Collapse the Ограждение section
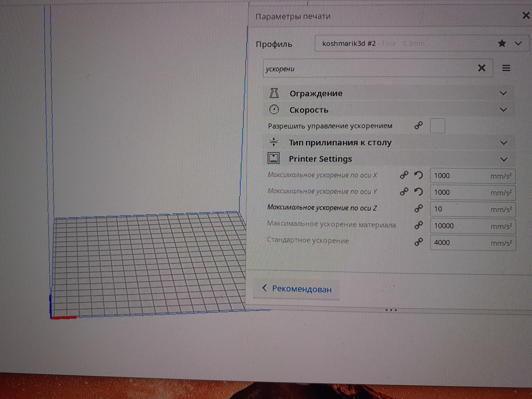The width and height of the screenshot is (532, 399). (503, 93)
